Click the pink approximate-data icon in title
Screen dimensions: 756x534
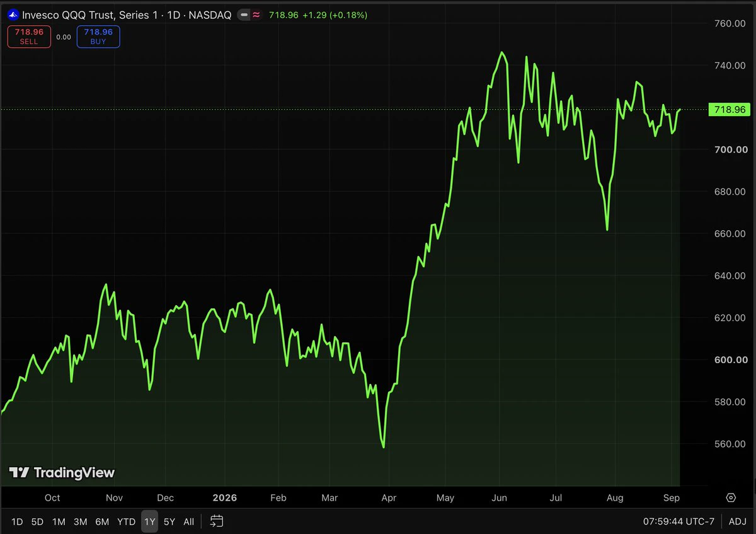[x=256, y=15]
